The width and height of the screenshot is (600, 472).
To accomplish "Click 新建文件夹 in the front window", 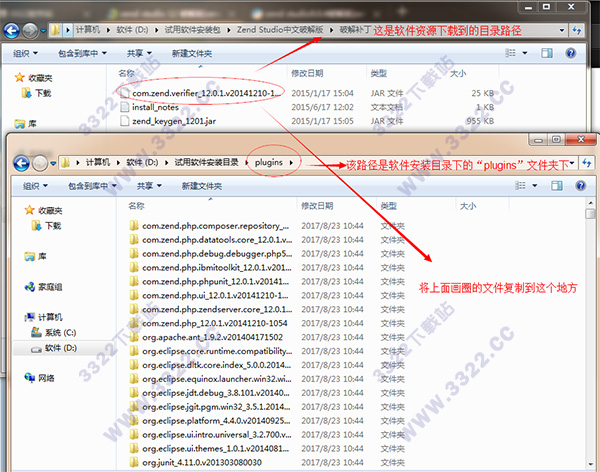I will click(202, 186).
